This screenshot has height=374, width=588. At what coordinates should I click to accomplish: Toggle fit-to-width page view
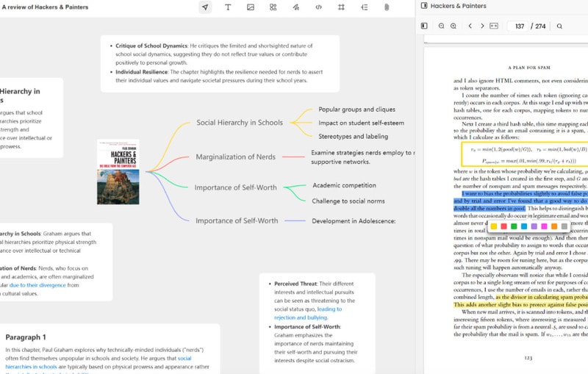pyautogui.click(x=494, y=26)
